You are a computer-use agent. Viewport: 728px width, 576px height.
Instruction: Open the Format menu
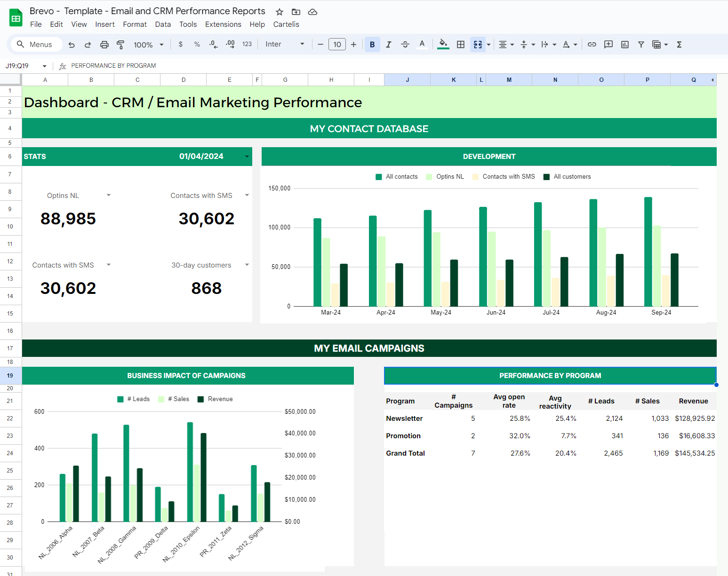click(x=135, y=24)
